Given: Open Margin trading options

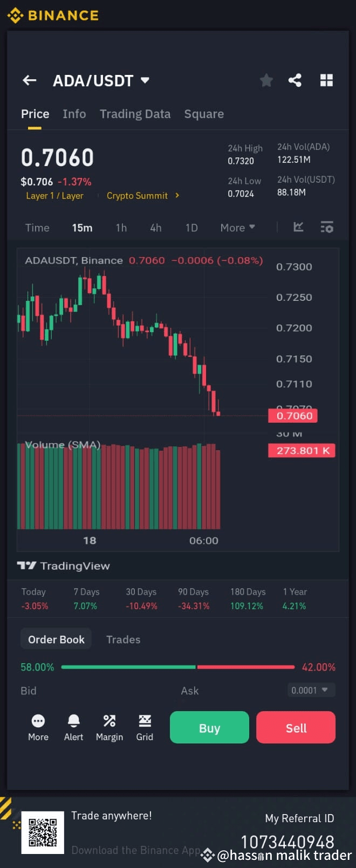Looking at the screenshot, I should [x=109, y=727].
